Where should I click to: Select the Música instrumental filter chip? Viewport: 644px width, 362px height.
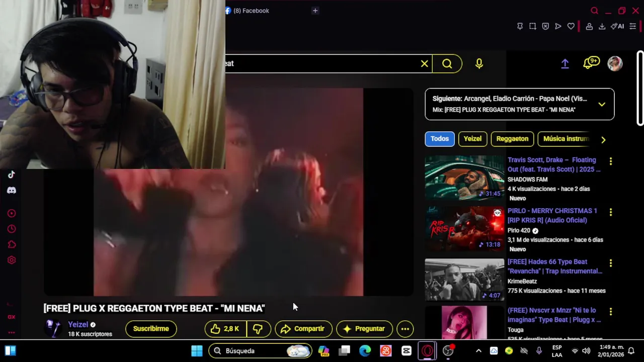(566, 139)
